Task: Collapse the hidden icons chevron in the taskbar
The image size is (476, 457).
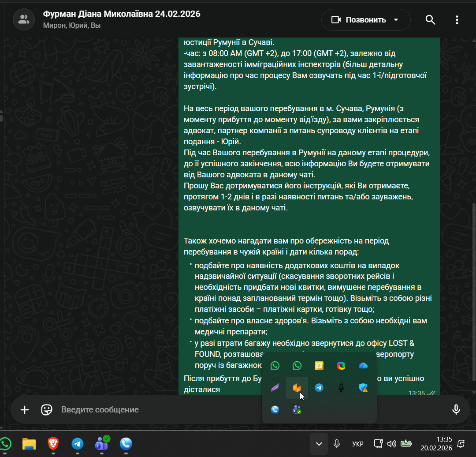Action: 319,444
